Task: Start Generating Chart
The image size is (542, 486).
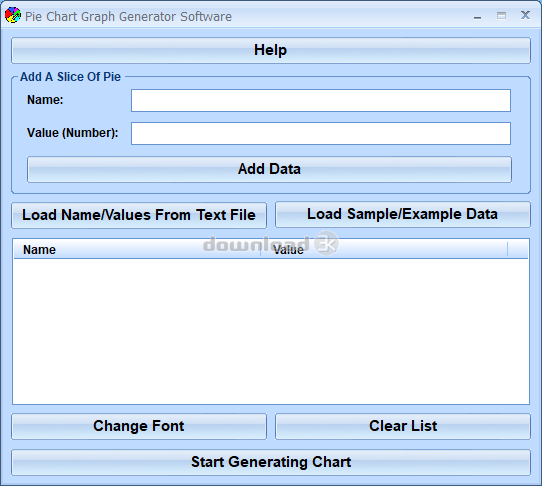Action: click(271, 462)
